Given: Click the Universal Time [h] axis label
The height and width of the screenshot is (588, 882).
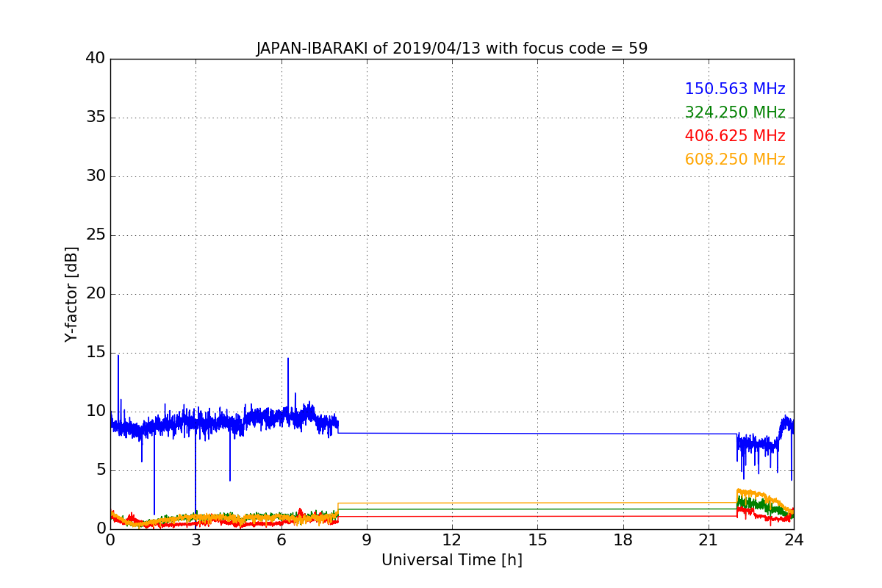Looking at the screenshot, I should pyautogui.click(x=452, y=560).
